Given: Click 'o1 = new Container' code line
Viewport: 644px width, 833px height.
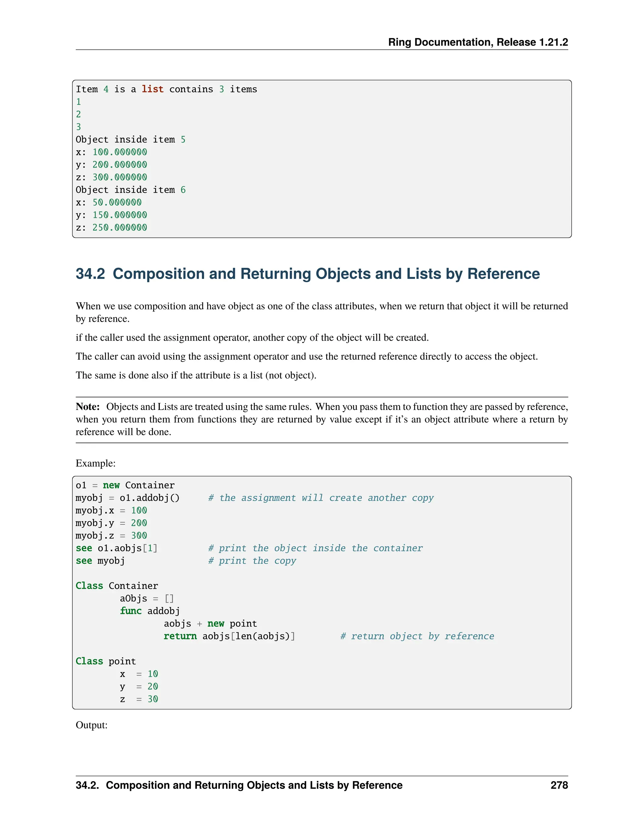Looking at the screenshot, I should 125,485.
